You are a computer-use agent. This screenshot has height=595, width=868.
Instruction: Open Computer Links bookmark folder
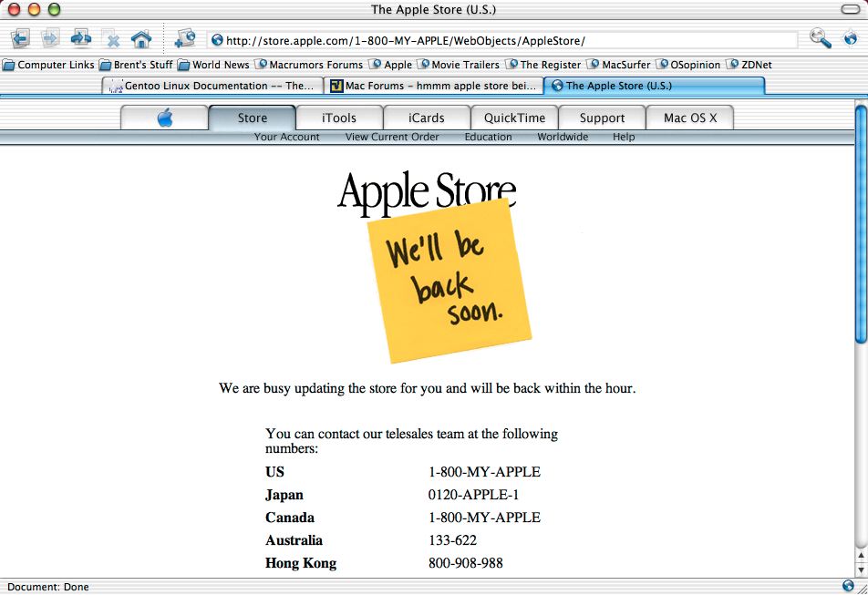(x=48, y=65)
